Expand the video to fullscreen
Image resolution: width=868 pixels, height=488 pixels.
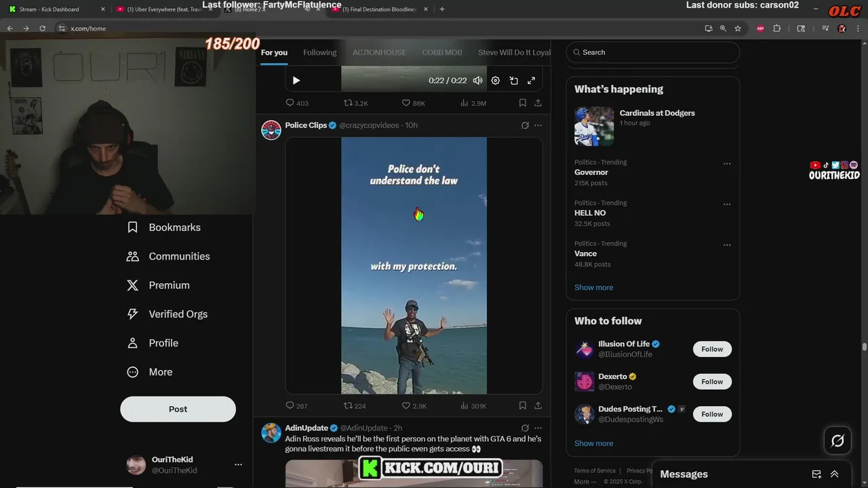[x=532, y=80]
